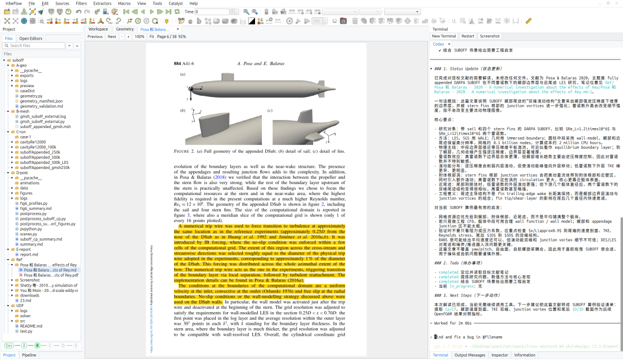Click the yellow ruler icon

529,21
